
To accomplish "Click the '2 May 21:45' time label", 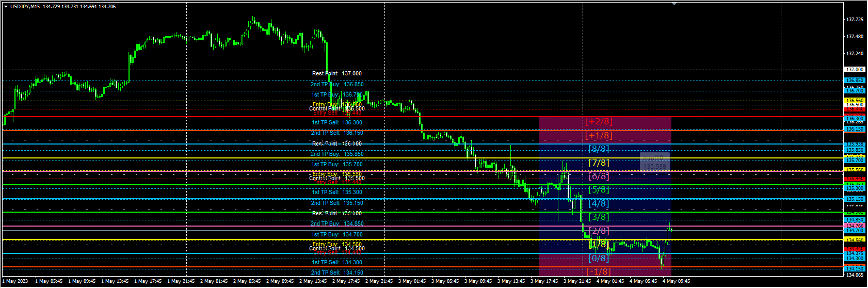I will pyautogui.click(x=379, y=282).
